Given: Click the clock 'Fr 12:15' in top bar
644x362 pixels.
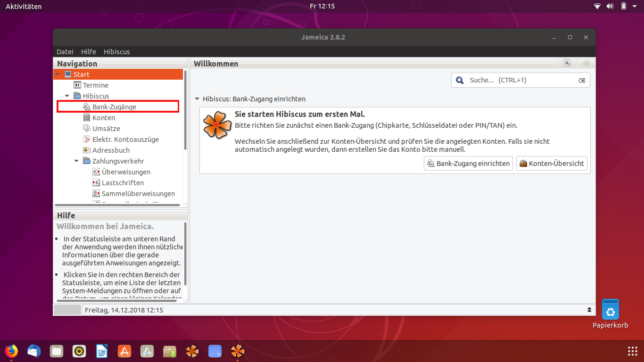Looking at the screenshot, I should pyautogui.click(x=322, y=6).
